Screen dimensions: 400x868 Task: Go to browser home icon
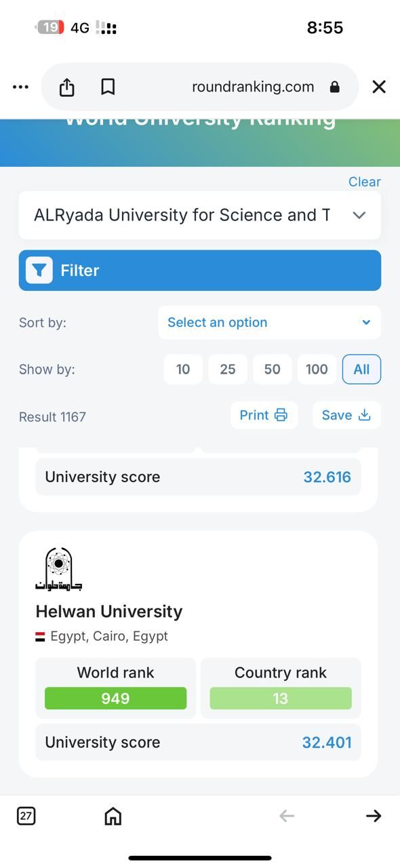click(x=113, y=816)
